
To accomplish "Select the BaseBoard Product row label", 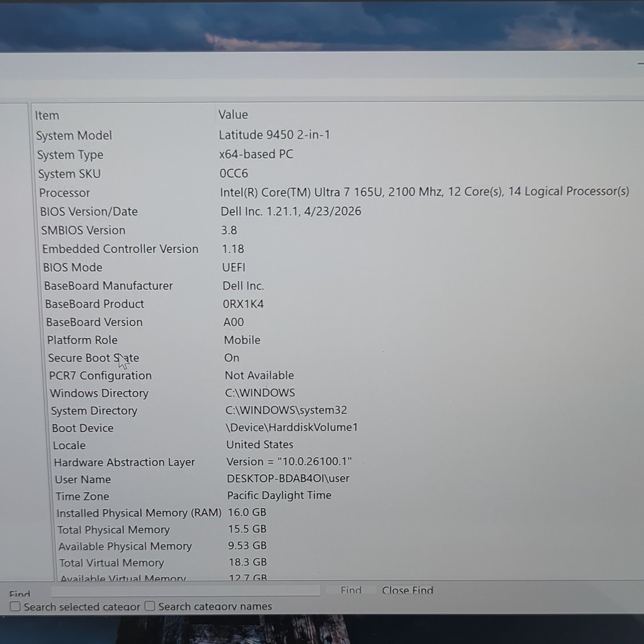I will (x=94, y=304).
